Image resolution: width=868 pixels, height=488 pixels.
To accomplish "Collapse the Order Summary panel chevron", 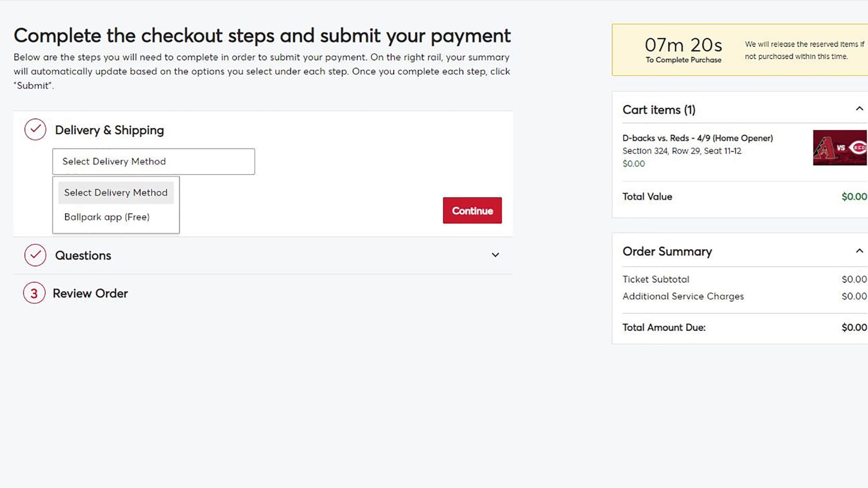I will (x=859, y=251).
